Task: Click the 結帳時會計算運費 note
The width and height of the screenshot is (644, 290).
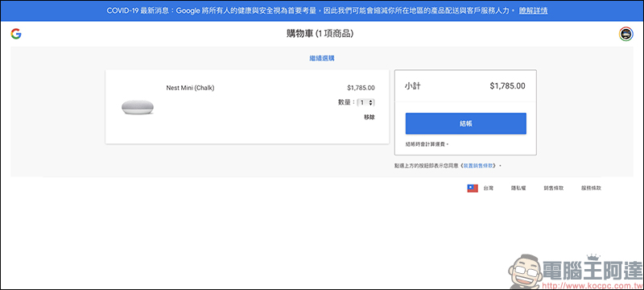Action: coord(427,144)
